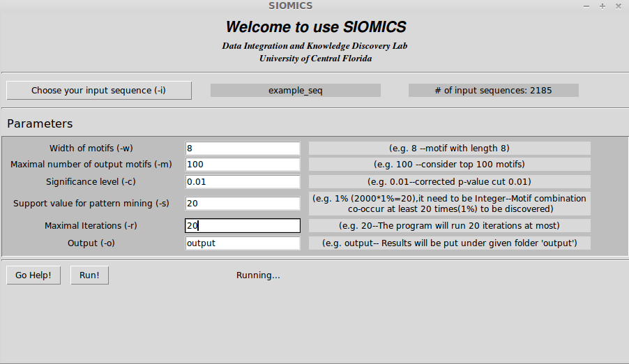
Task: Click 'Data Integration and Knowledge Discovery Lab' text
Action: [x=315, y=46]
